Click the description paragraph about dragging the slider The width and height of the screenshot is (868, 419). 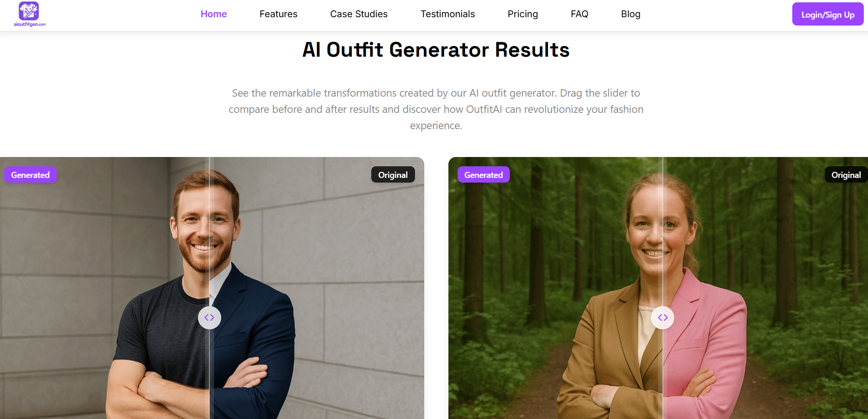pos(436,109)
